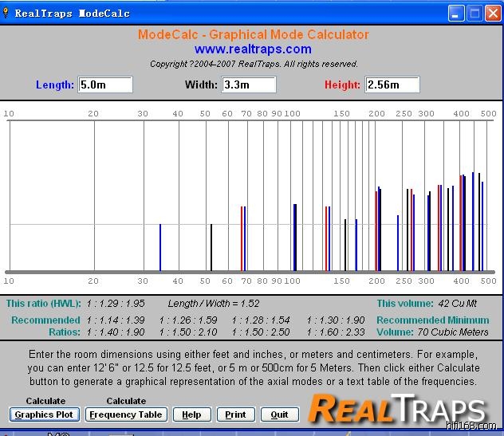The height and width of the screenshot is (436, 504).
Task: Click the Width input field showing 3.3m
Action: [249, 84]
